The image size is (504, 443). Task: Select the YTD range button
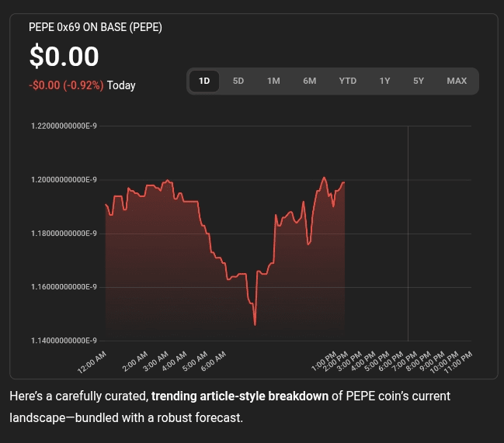click(347, 81)
